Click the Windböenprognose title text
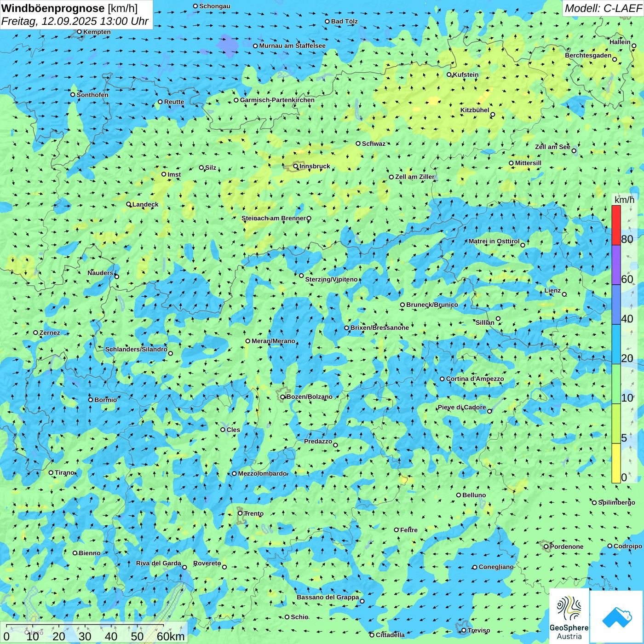The image size is (644, 644). coord(53,8)
